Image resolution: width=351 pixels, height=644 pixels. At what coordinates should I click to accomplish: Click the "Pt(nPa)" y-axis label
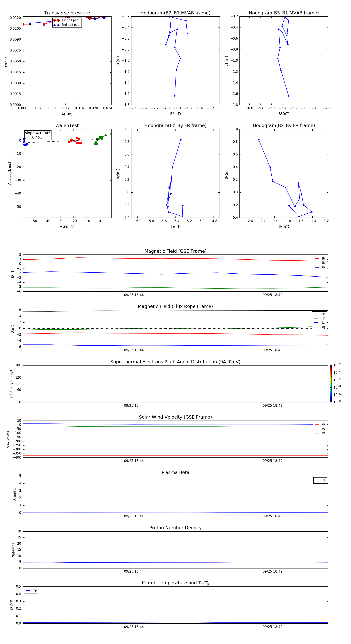pyautogui.click(x=6, y=61)
